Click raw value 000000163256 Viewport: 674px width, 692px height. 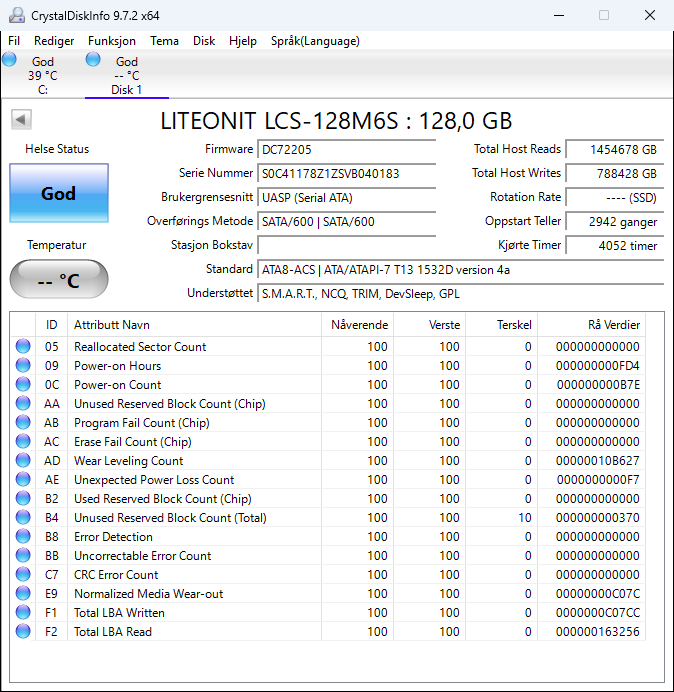tap(598, 632)
